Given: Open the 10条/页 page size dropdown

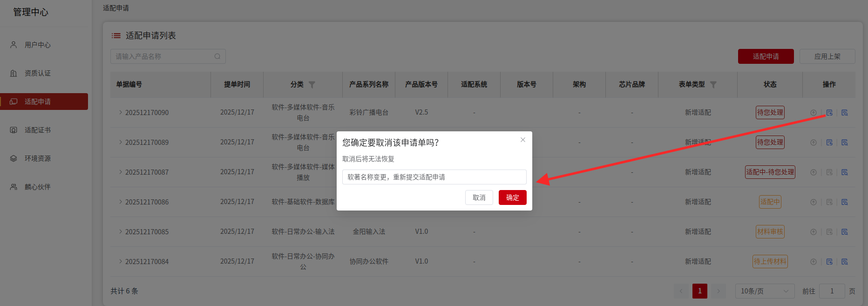Looking at the screenshot, I should point(765,291).
